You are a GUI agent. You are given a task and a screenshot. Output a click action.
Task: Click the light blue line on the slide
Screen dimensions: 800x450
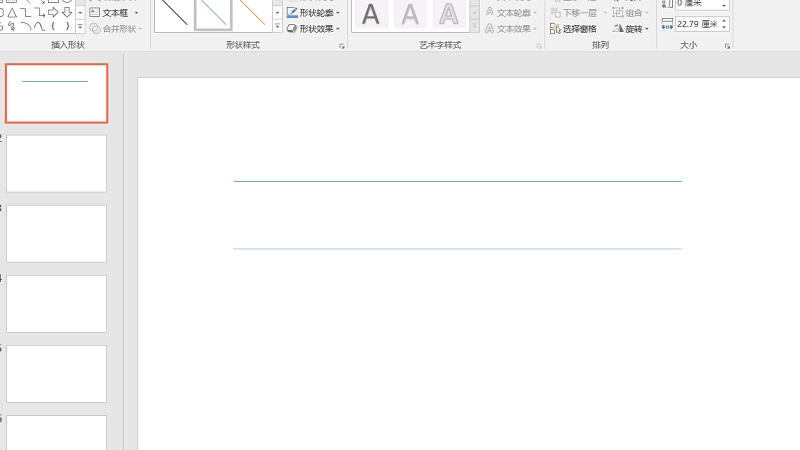tap(457, 248)
